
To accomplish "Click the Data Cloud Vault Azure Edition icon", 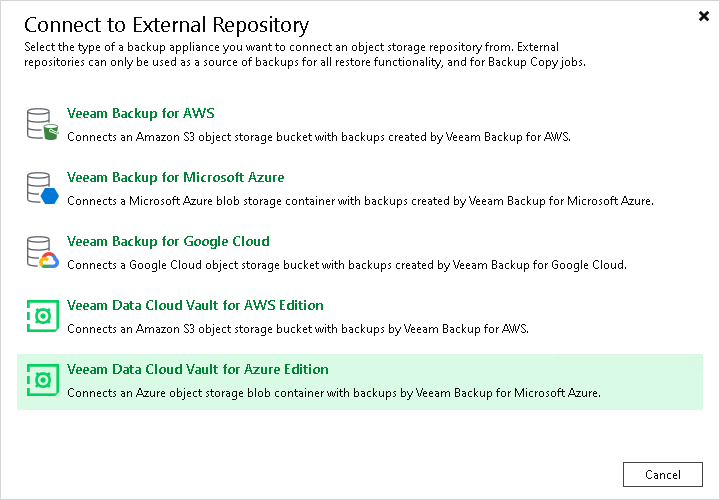I will click(42, 380).
